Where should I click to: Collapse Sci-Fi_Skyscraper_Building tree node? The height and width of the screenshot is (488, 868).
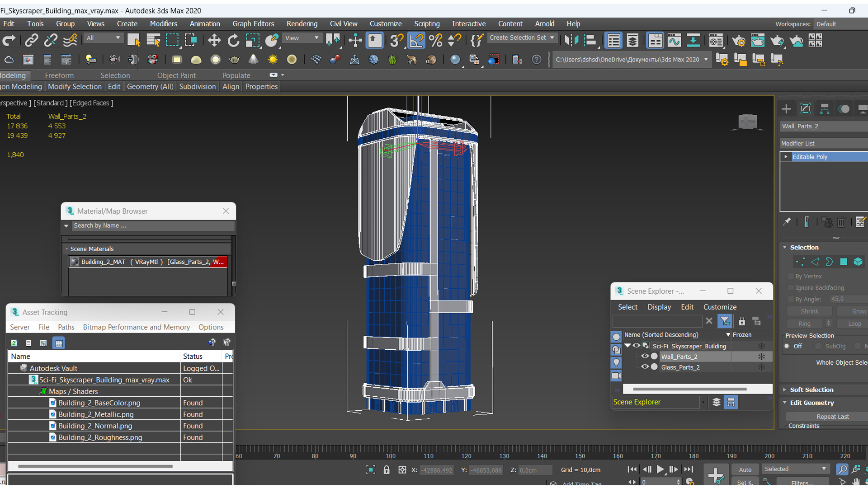pos(627,346)
